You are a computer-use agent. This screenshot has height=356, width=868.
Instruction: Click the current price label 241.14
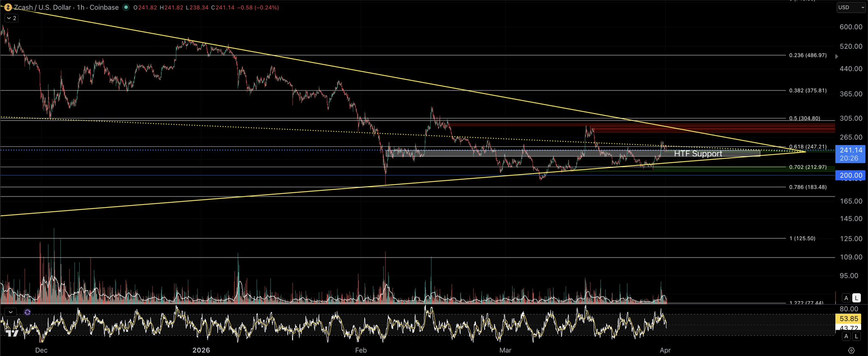click(851, 150)
